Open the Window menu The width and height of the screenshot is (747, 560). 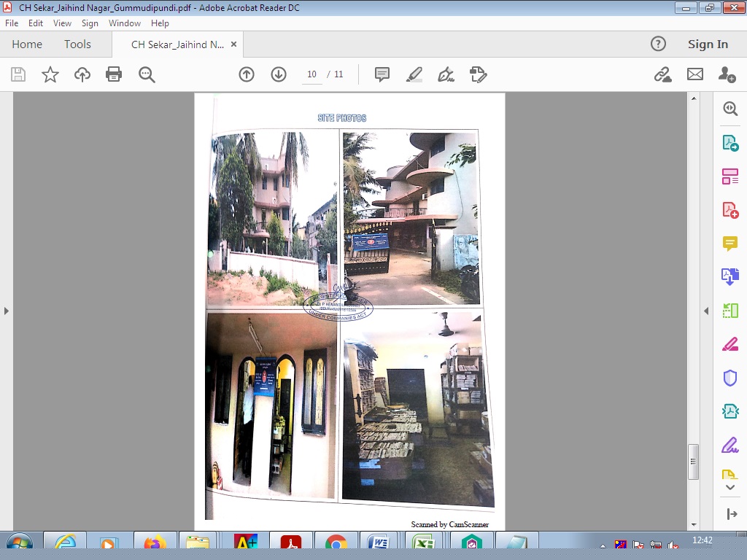[x=124, y=23]
